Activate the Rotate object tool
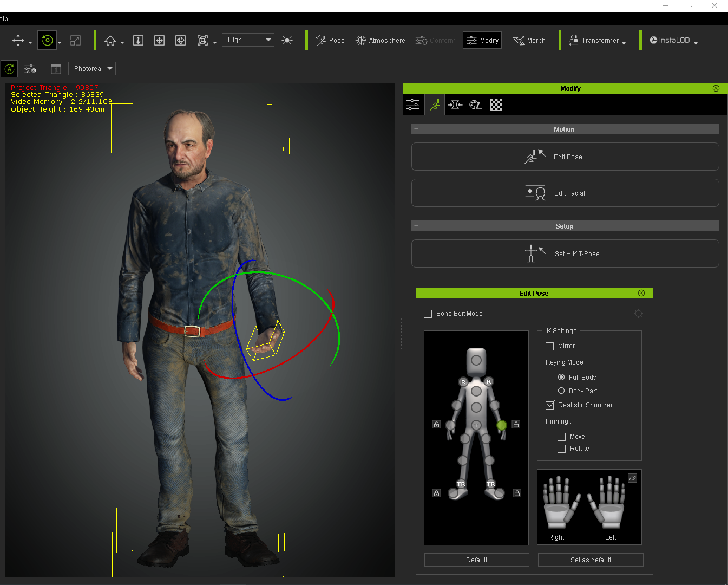728x585 pixels. [x=47, y=40]
